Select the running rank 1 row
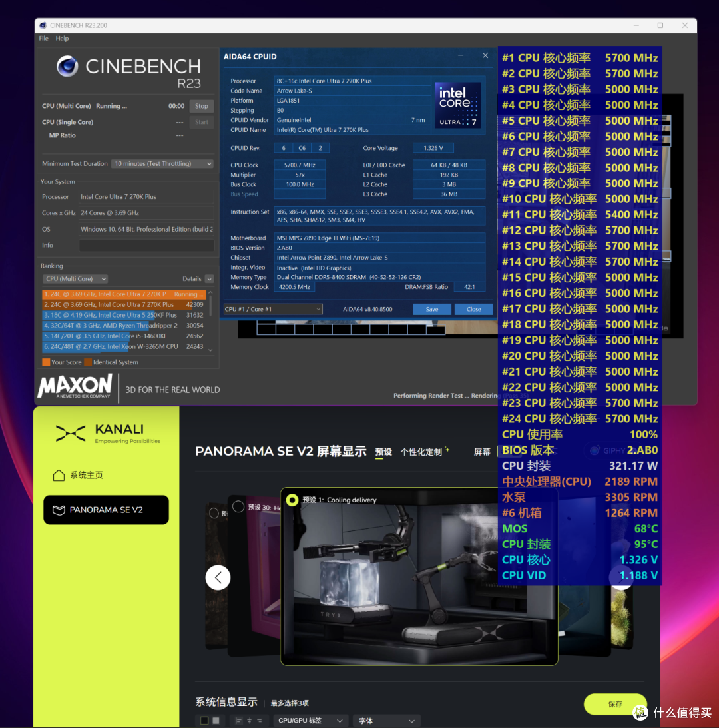This screenshot has width=719, height=728. coord(124,294)
